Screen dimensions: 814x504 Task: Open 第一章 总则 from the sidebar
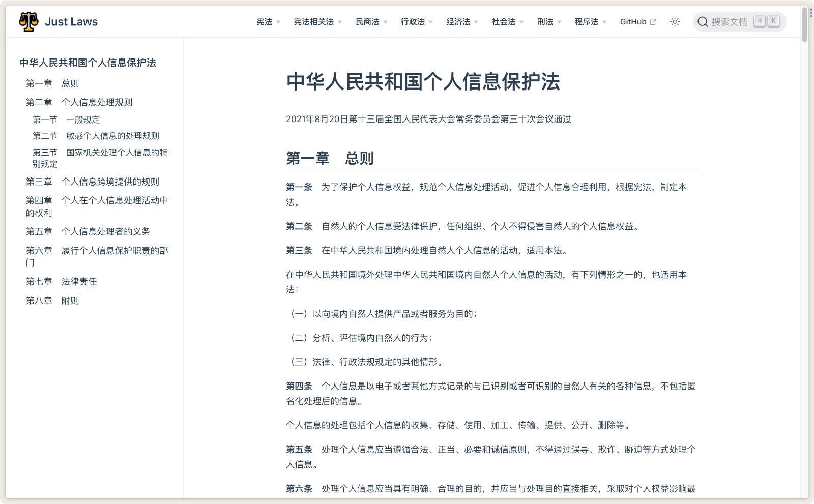[52, 83]
